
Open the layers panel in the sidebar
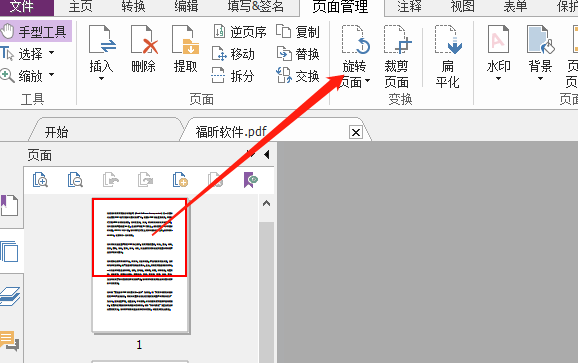10,297
